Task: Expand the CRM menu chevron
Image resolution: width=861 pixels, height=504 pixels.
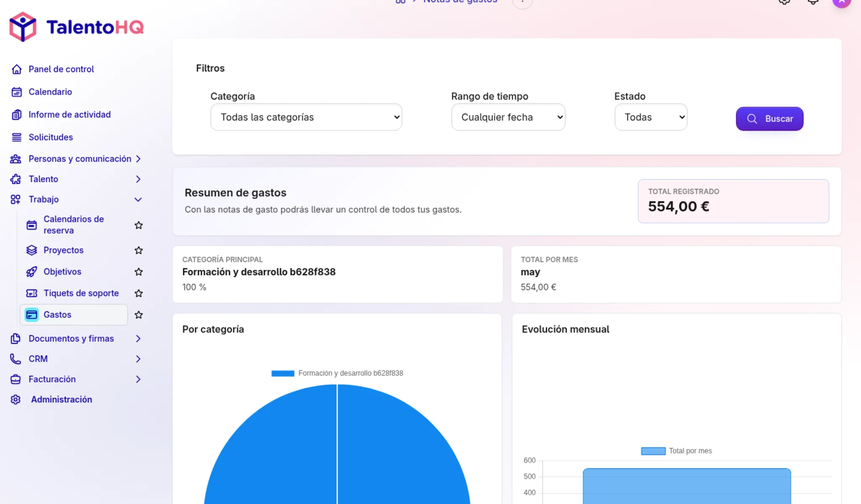Action: [x=138, y=359]
